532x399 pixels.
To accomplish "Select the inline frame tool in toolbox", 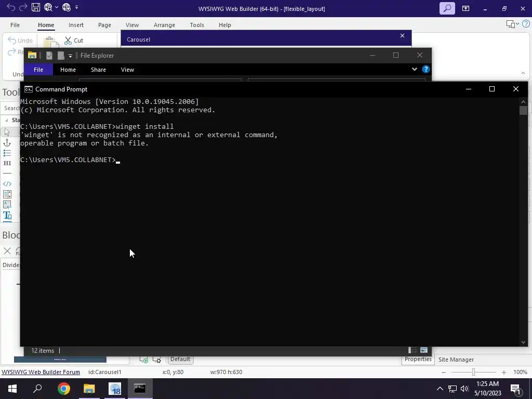I will (x=7, y=194).
